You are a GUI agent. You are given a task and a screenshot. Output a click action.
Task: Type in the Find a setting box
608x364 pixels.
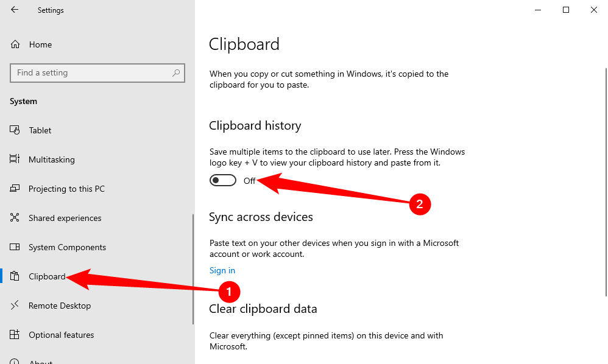click(x=91, y=73)
